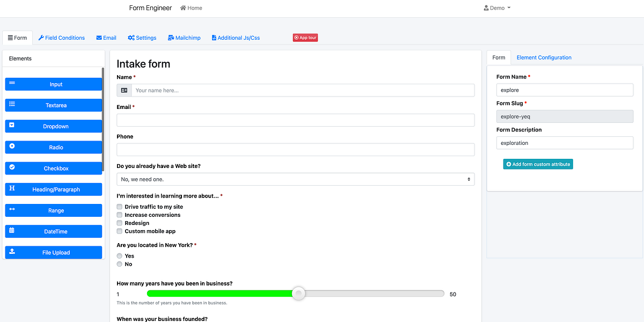Open the Settings tab

pos(142,38)
